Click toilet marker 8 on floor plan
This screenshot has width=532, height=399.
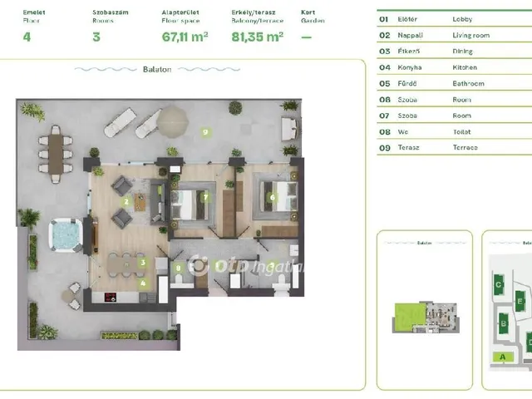[179, 268]
